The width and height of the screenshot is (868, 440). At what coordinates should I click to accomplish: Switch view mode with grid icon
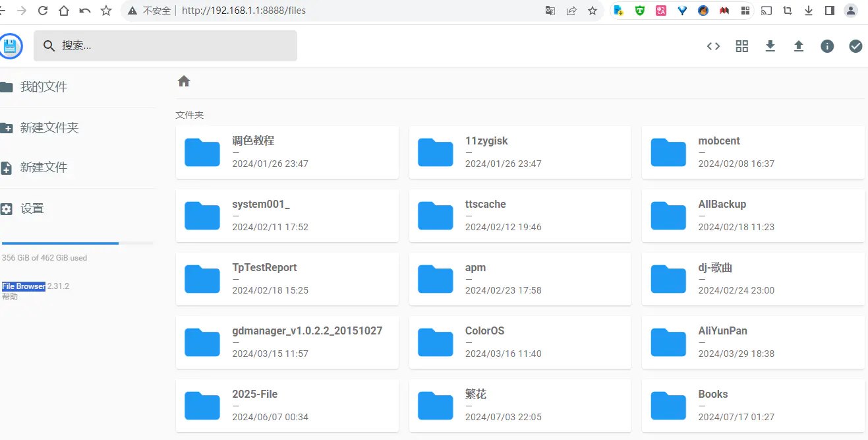742,46
